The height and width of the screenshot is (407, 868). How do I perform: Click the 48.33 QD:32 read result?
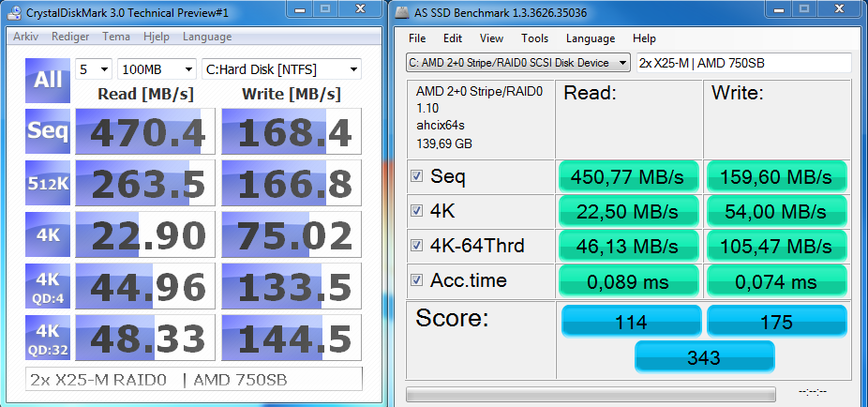tap(145, 338)
